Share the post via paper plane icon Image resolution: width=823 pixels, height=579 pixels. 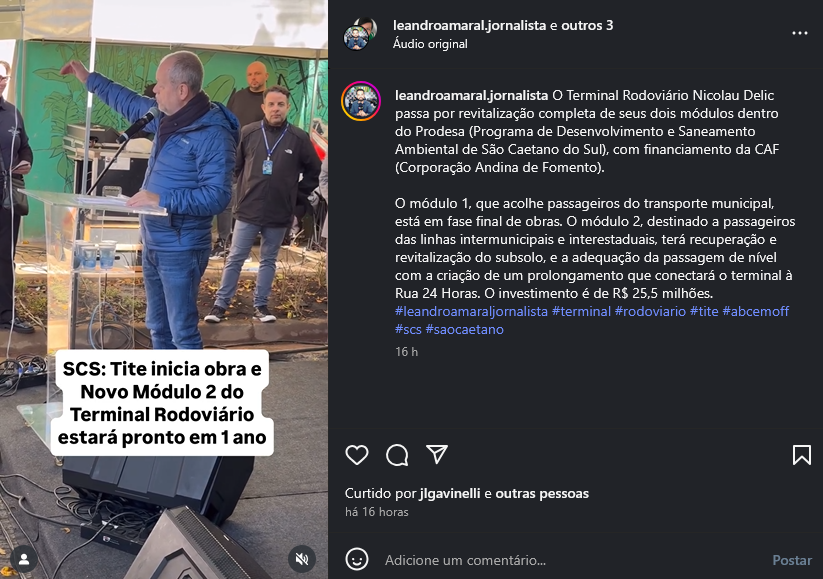437,454
